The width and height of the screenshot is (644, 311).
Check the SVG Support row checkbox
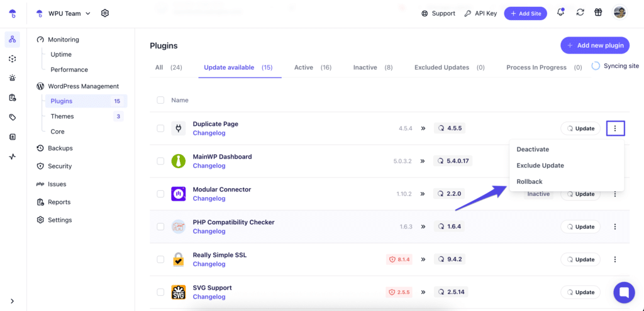[160, 292]
